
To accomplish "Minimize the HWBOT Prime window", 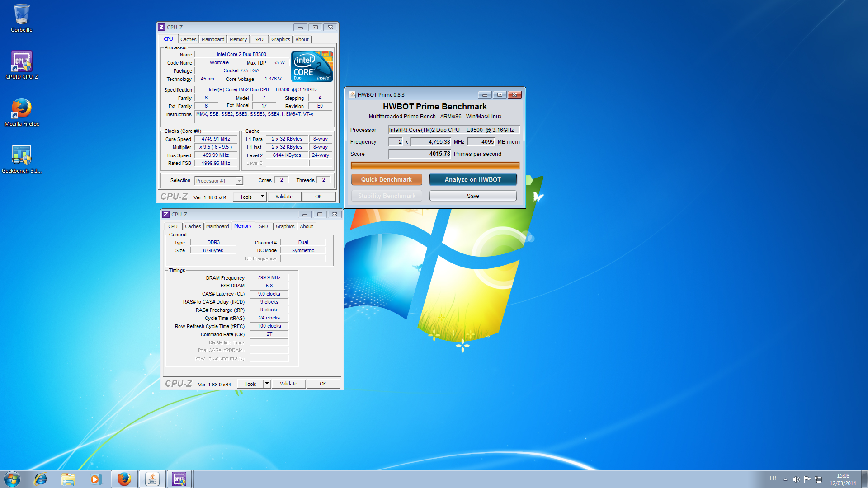I will pos(485,95).
